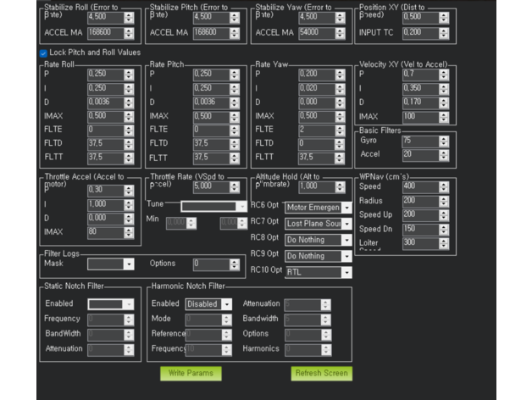The height and width of the screenshot is (400, 532).
Task: Select the Rate Pitch D value field
Action: pyautogui.click(x=209, y=102)
